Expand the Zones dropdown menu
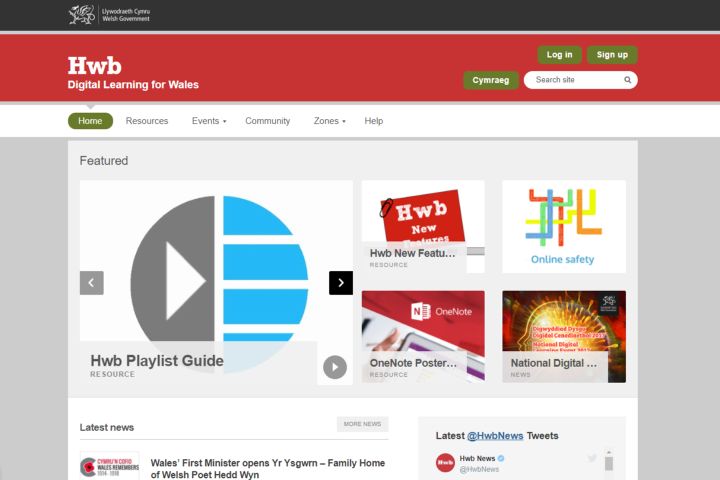 tap(329, 121)
